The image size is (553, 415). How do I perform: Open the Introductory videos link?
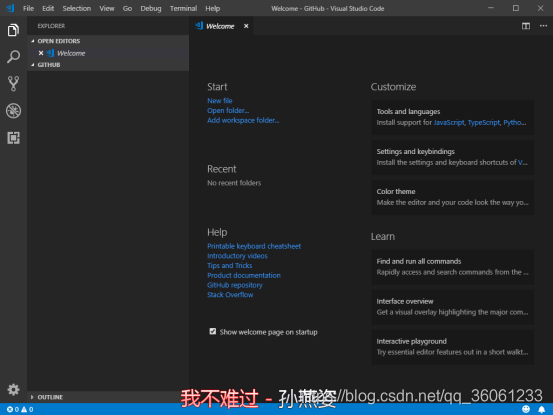click(x=237, y=256)
